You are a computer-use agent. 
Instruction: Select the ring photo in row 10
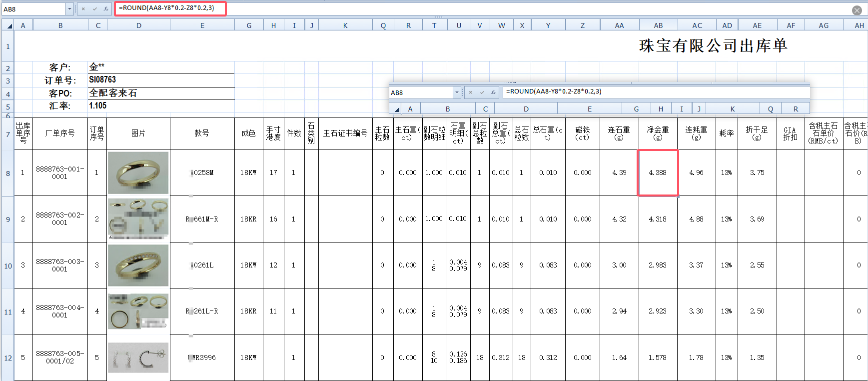tap(138, 265)
